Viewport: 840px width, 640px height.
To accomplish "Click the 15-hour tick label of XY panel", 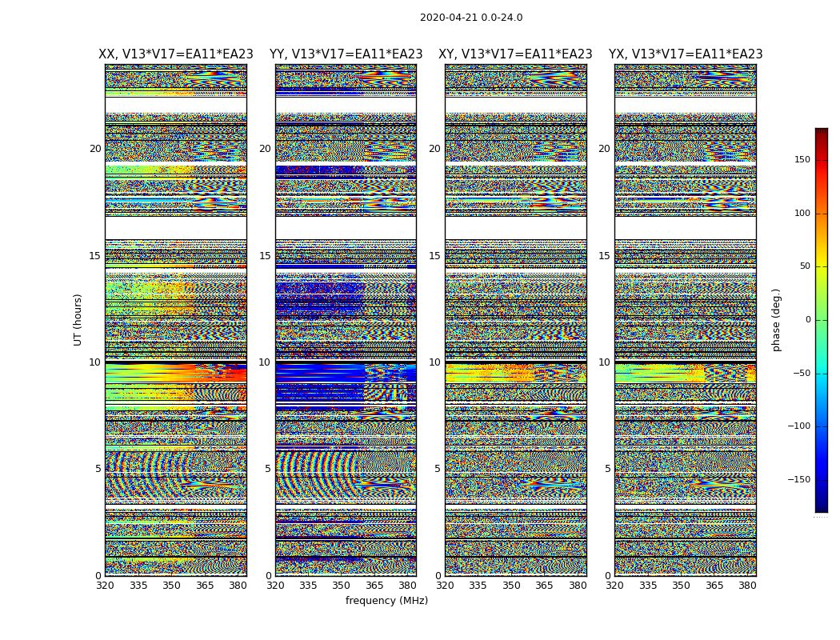I will [x=435, y=256].
